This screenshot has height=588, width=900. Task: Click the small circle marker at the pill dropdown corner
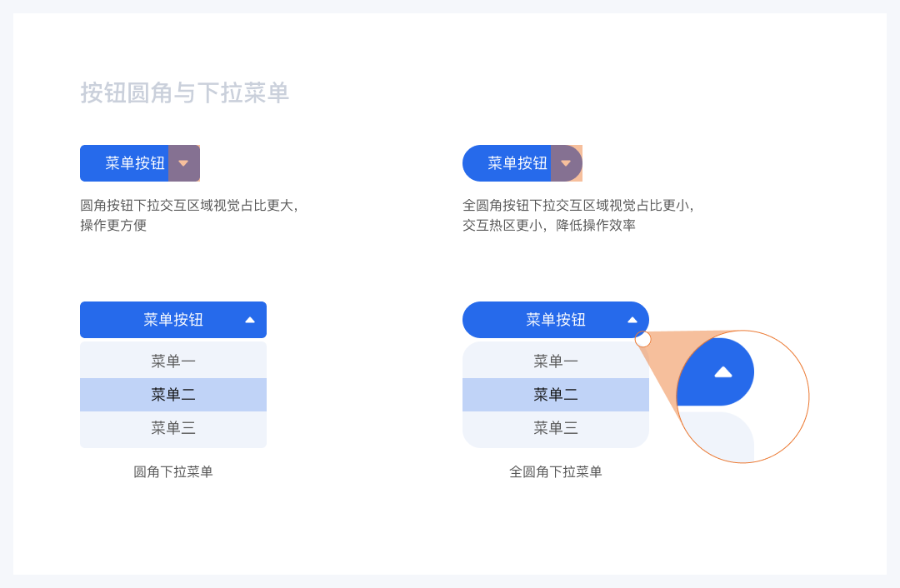coord(643,339)
